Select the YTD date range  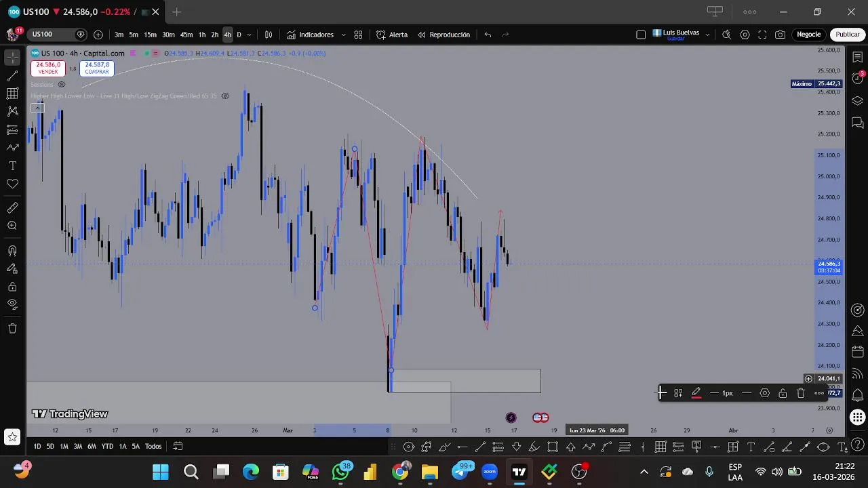[x=107, y=446]
